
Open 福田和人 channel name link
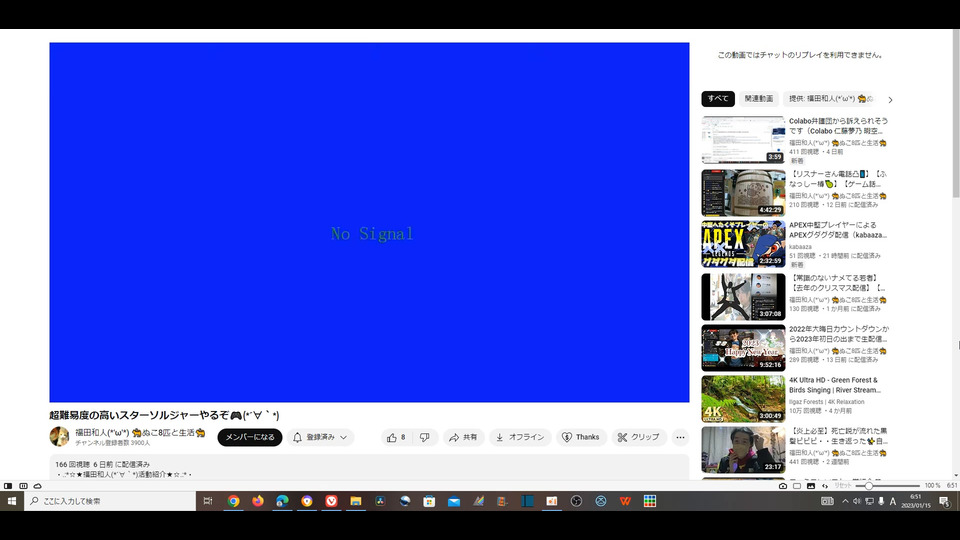pos(140,432)
